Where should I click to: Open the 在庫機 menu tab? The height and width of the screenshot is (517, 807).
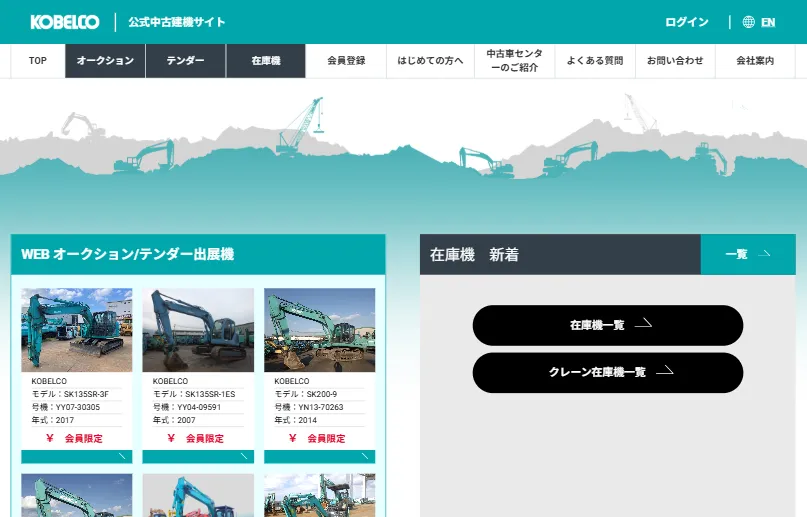tap(266, 61)
